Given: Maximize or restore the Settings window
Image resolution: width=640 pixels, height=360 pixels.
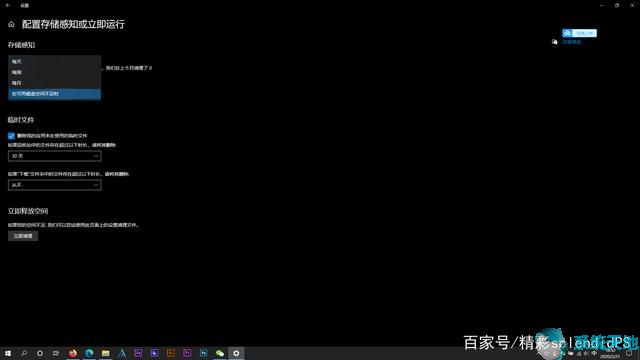Looking at the screenshot, I should [617, 5].
